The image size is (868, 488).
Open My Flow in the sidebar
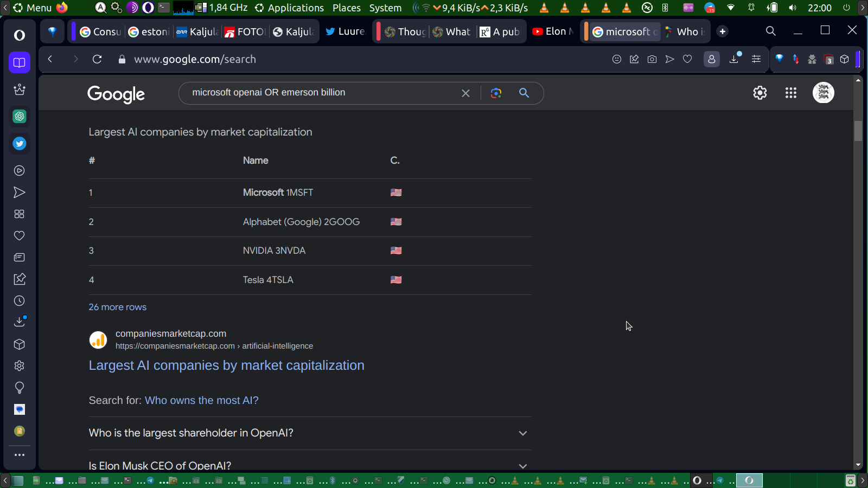(20, 192)
